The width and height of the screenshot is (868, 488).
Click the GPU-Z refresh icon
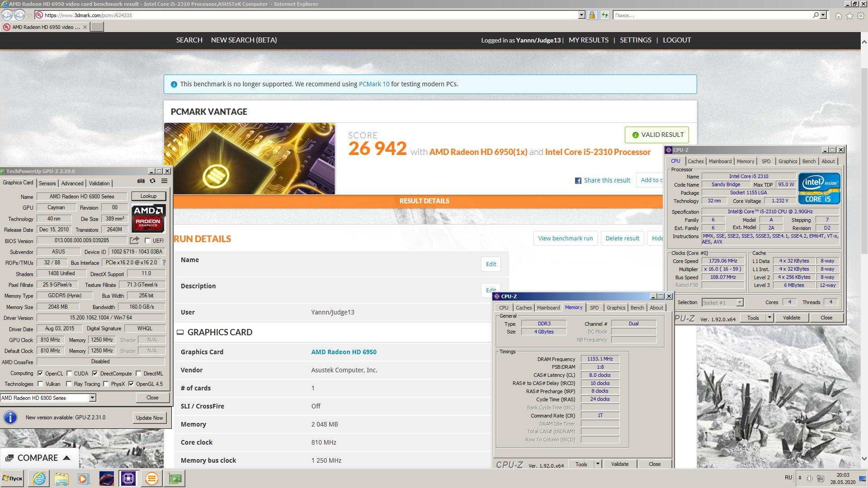click(x=153, y=181)
